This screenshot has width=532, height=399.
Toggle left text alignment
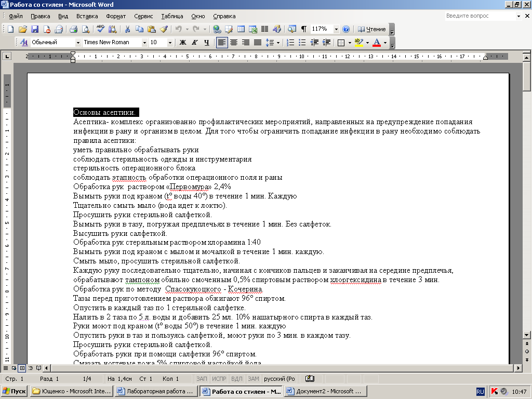click(221, 43)
